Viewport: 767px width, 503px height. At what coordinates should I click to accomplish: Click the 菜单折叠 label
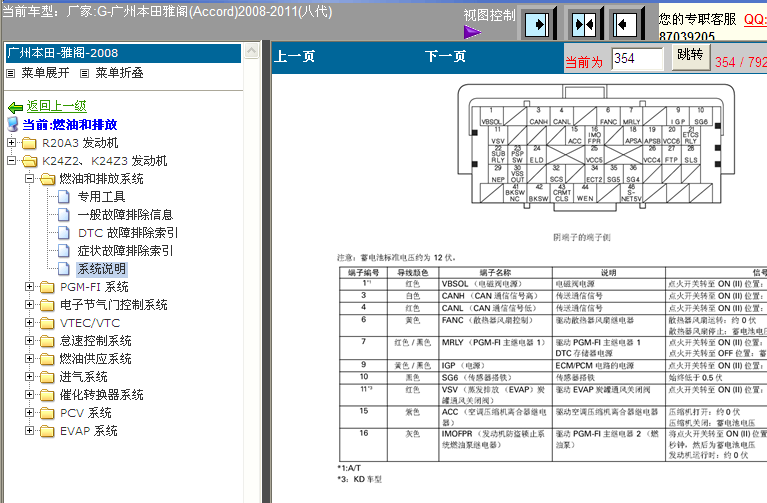point(119,73)
